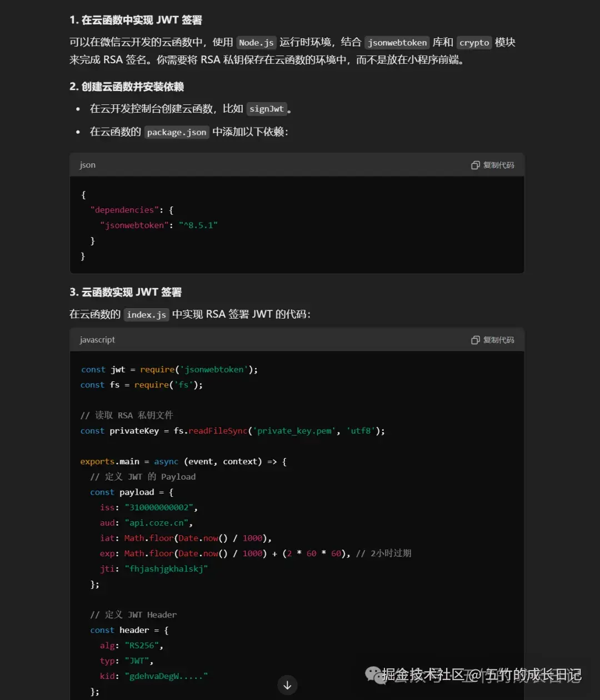Click the comment '// 定义 JWT Header'
600x700 pixels.
pyautogui.click(x=133, y=615)
